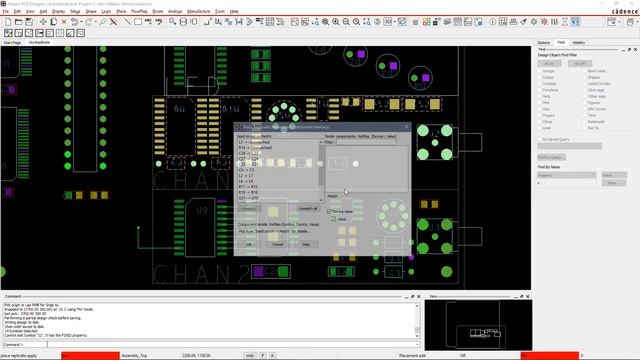The width and height of the screenshot is (640, 360).
Task: Open the Route menu
Action: pos(158,11)
